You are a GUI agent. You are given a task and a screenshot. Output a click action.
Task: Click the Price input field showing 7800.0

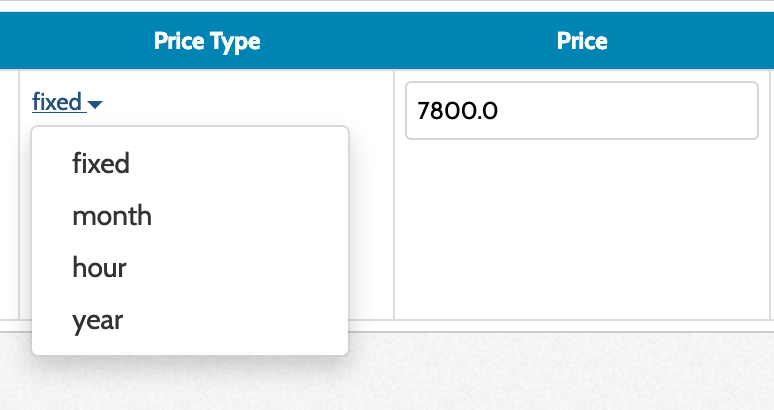[x=581, y=111]
